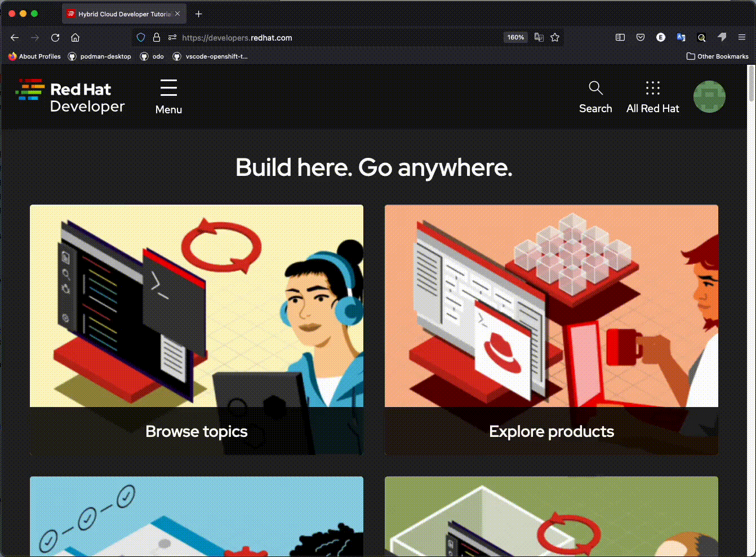Open the translate extension in toolbar
Image resolution: width=756 pixels, height=557 pixels.
681,38
